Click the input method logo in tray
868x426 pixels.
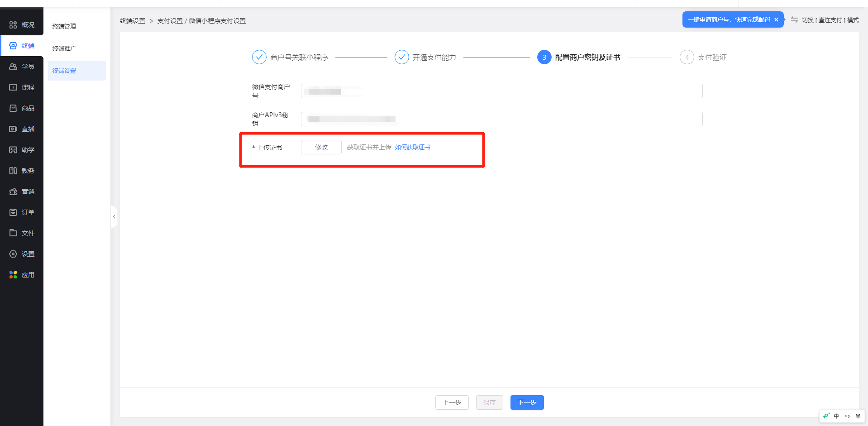(826, 416)
